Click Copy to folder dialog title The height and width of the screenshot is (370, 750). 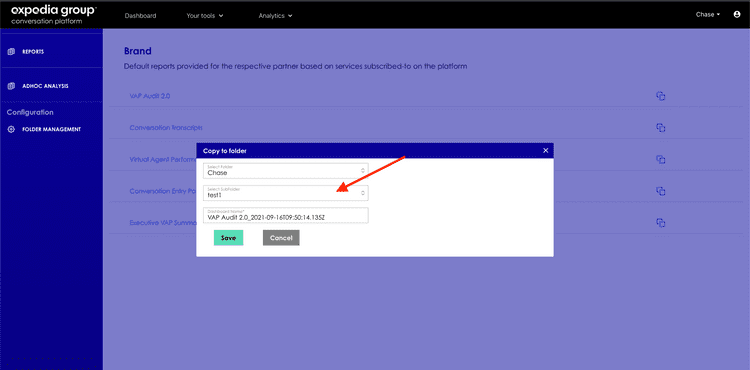225,151
